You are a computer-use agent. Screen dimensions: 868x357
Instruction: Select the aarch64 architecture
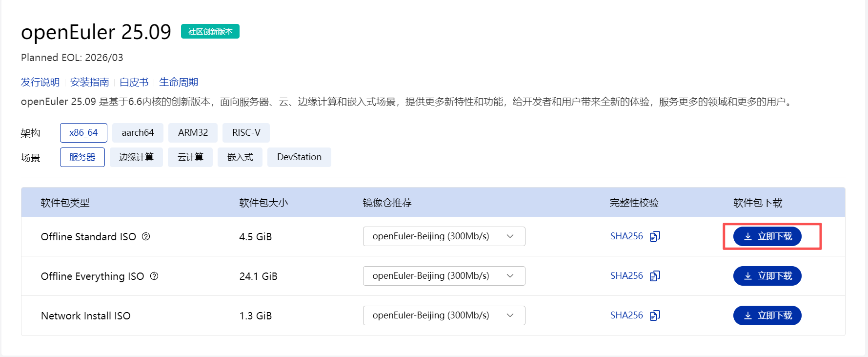(x=138, y=133)
